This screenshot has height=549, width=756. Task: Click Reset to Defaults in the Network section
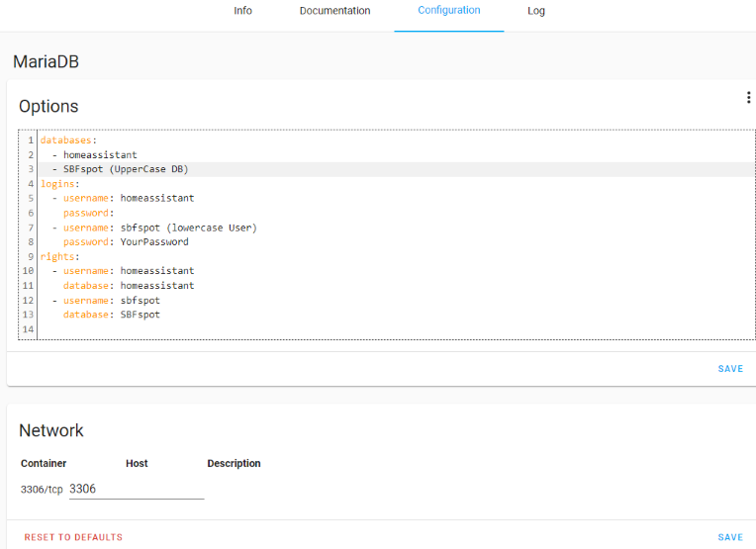tap(73, 537)
